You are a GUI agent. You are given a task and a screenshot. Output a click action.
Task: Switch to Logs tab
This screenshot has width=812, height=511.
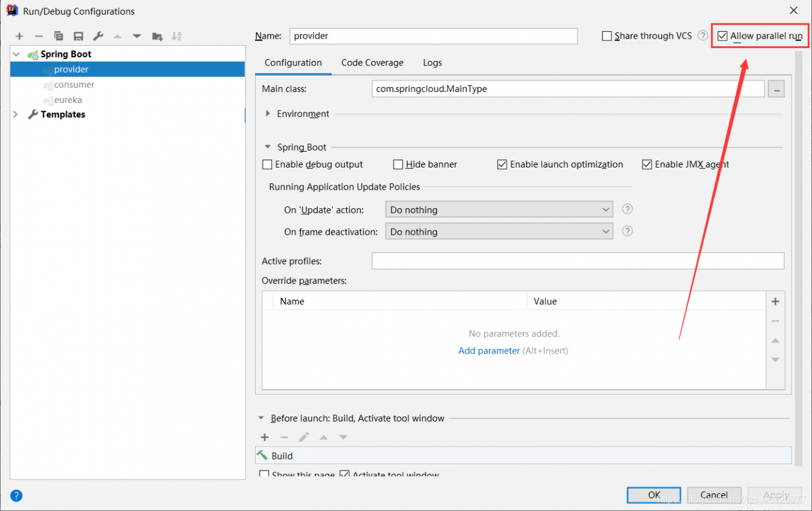(x=433, y=62)
